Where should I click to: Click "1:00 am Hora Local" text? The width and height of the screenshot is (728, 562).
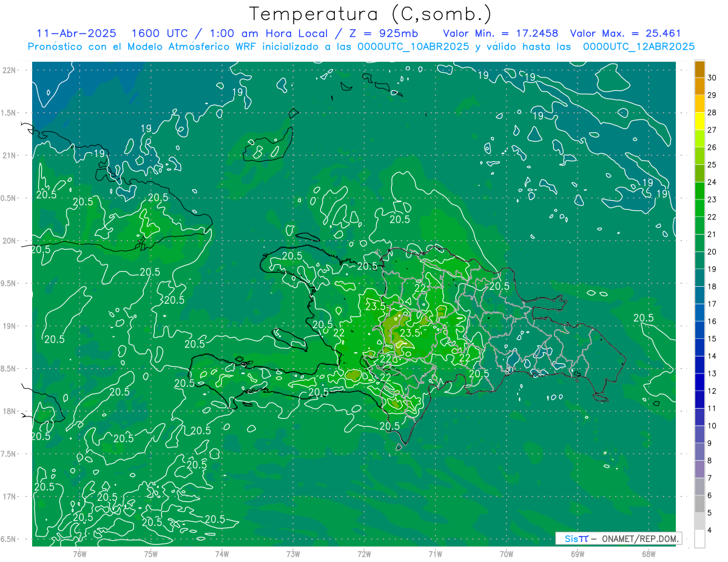(x=269, y=33)
